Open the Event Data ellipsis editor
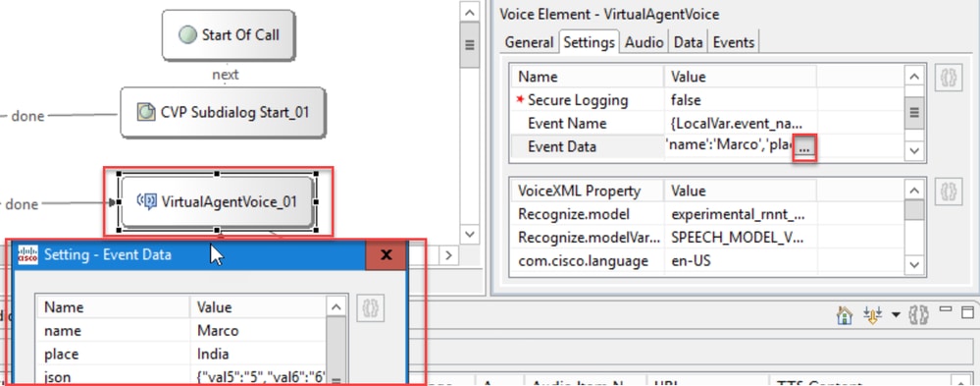 coord(803,147)
